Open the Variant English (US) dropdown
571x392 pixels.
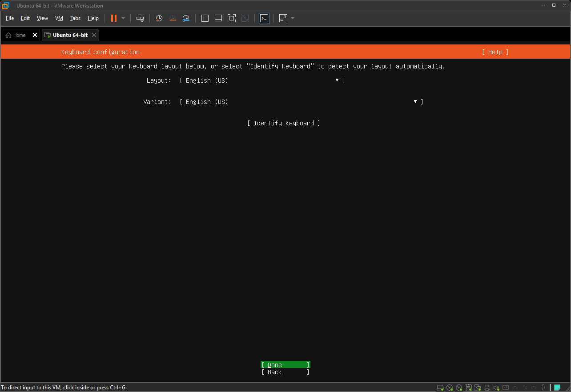click(x=301, y=102)
